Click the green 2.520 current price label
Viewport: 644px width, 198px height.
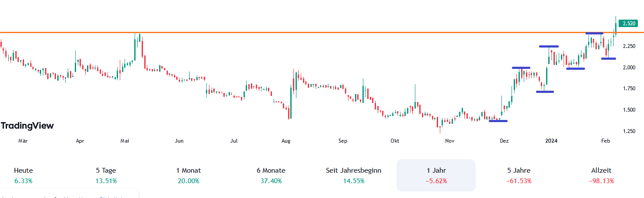pyautogui.click(x=629, y=24)
